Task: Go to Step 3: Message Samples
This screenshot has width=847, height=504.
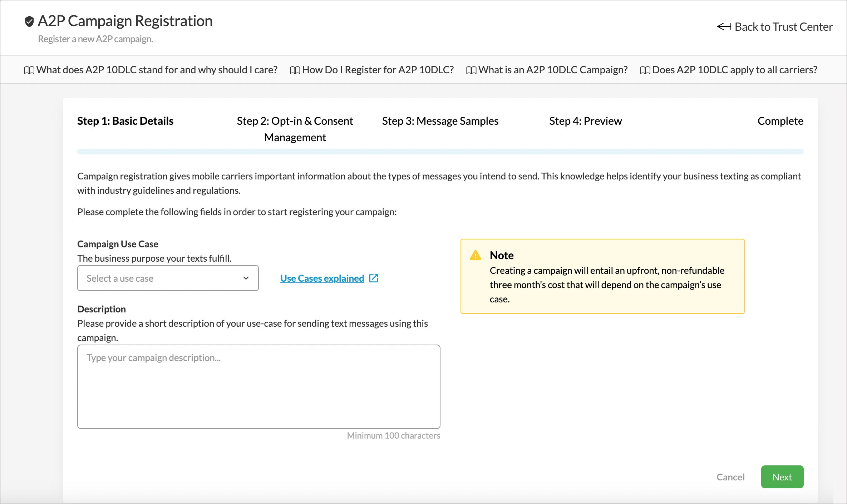Action: (440, 121)
